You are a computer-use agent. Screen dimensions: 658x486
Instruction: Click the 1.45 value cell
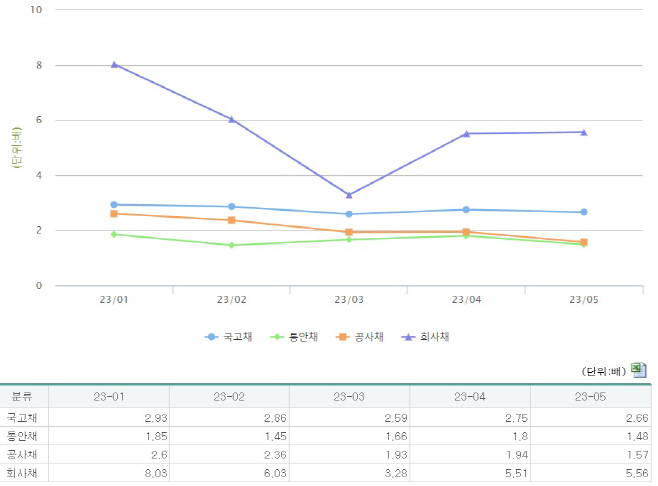coord(229,436)
